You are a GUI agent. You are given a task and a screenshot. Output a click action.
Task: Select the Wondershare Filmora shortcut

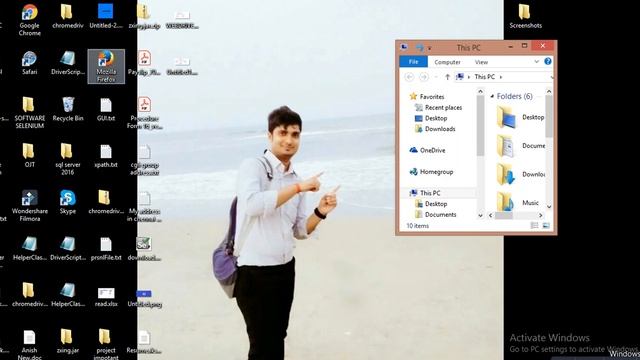29,206
